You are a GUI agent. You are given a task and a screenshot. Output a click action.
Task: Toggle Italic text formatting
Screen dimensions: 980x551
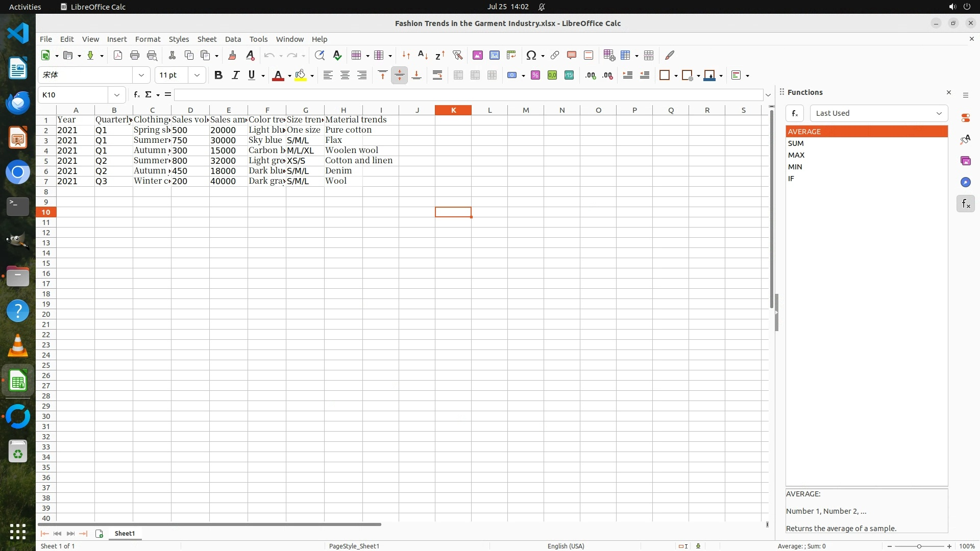(x=235, y=75)
